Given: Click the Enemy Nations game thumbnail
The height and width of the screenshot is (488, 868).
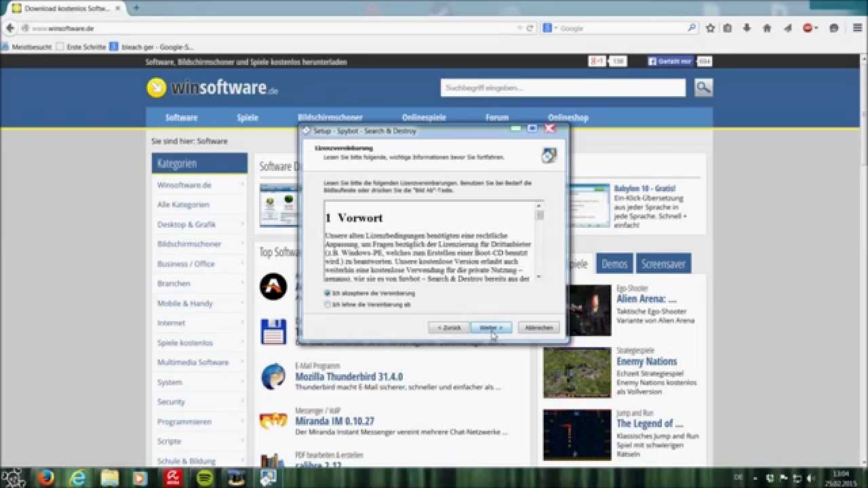Looking at the screenshot, I should tap(577, 372).
